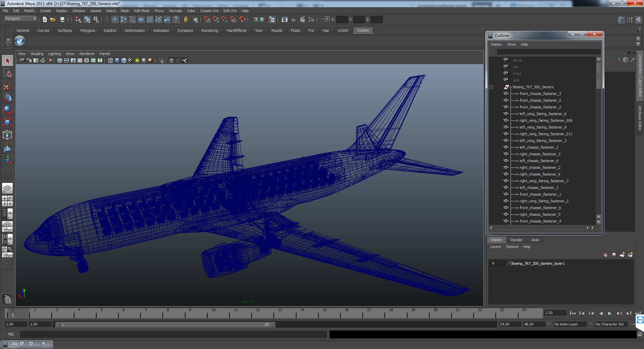This screenshot has height=349, width=644.
Task: Create a new layer in layer editor
Action: point(622,255)
